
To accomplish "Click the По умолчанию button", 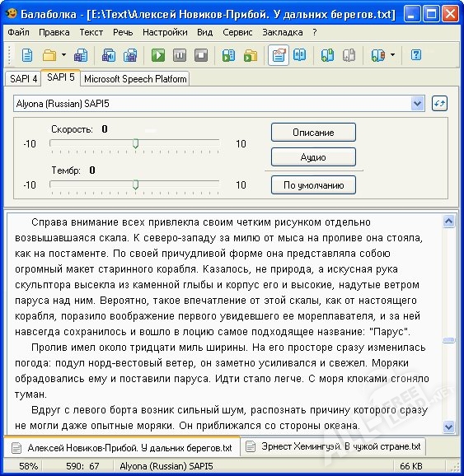I will coord(313,184).
